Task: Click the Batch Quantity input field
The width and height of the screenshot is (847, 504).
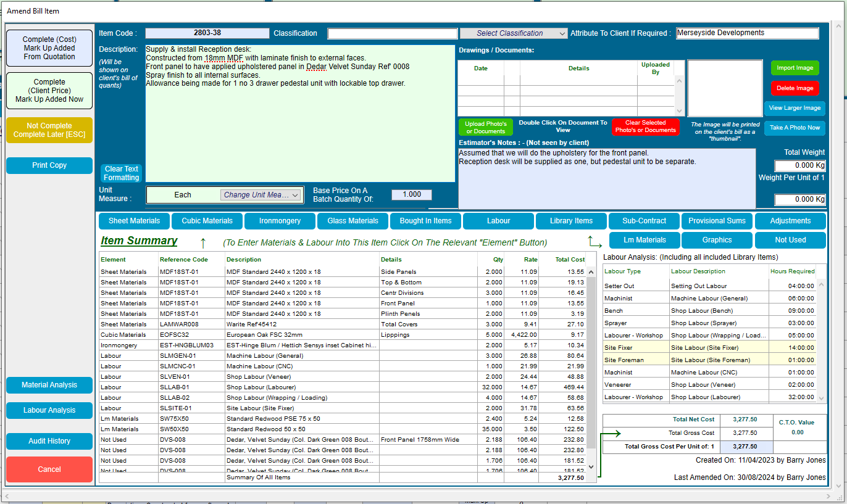Action: click(x=411, y=194)
